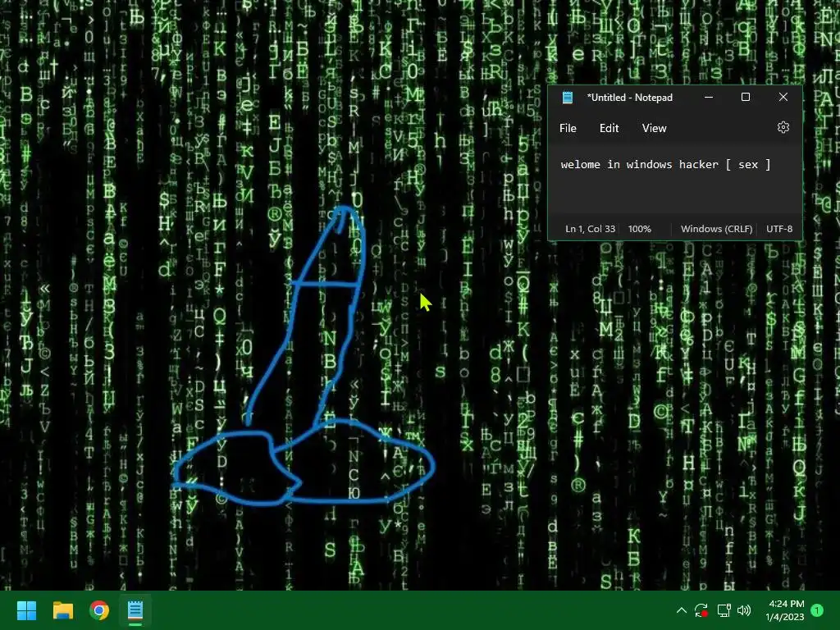Viewport: 840px width, 630px height.
Task: Open the Notepad View menu
Action: pyautogui.click(x=654, y=129)
